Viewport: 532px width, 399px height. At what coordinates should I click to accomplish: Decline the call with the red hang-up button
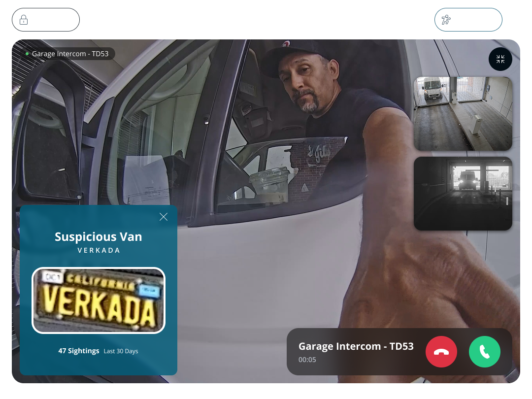[441, 352]
